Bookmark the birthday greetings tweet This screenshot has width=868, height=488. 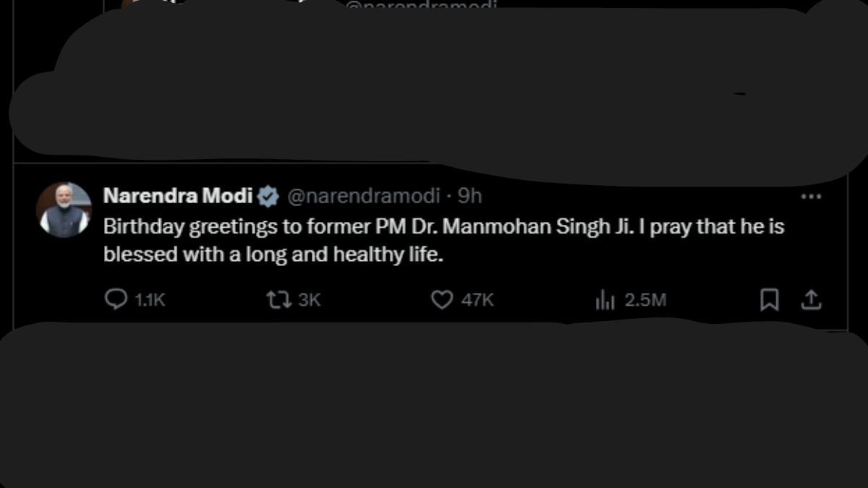[x=769, y=299]
